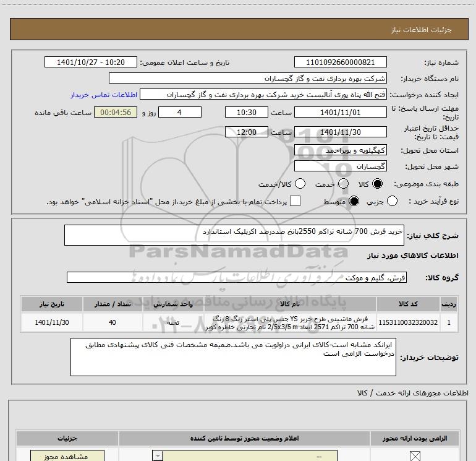Click the quantity cell 40
Screen dimensions: 476x461
point(113,322)
